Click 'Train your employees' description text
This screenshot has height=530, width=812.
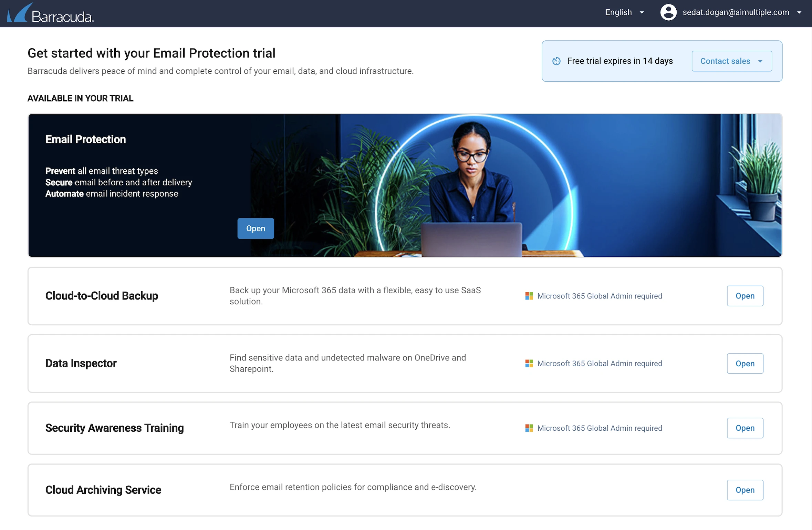click(x=340, y=425)
